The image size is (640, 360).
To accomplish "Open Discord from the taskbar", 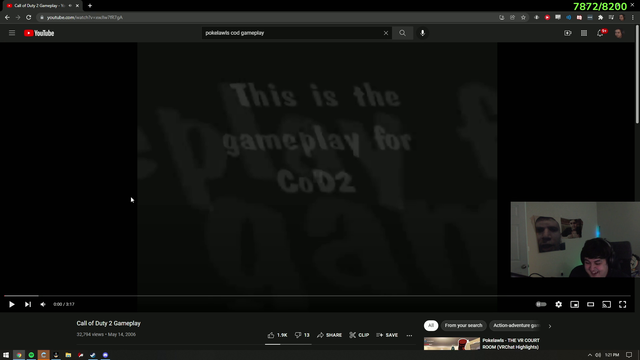I will point(105,355).
